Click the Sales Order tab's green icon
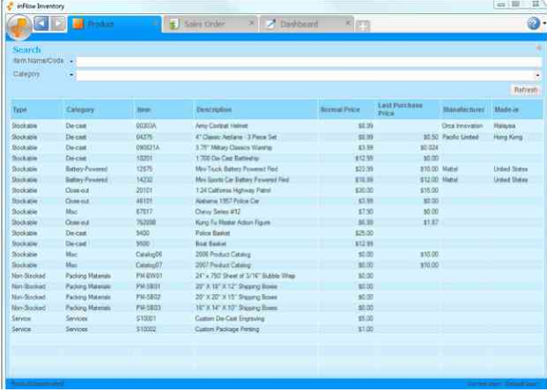The height and width of the screenshot is (392, 547). 174,24
